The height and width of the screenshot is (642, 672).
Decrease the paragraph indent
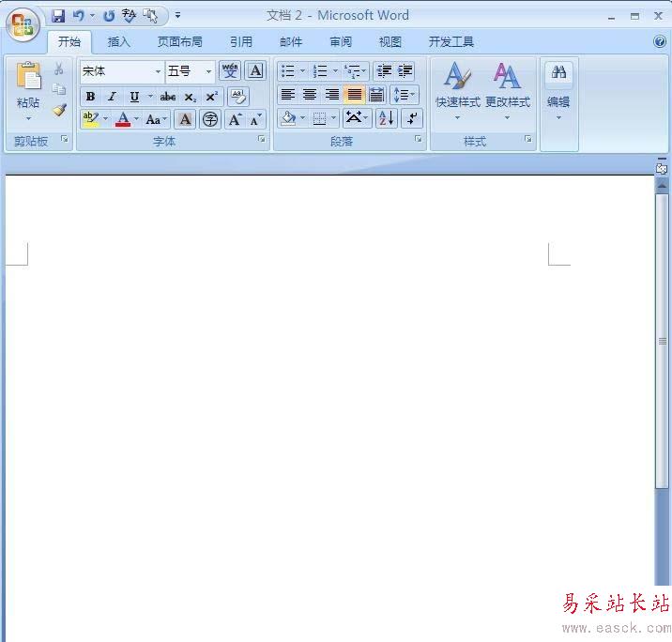point(385,70)
